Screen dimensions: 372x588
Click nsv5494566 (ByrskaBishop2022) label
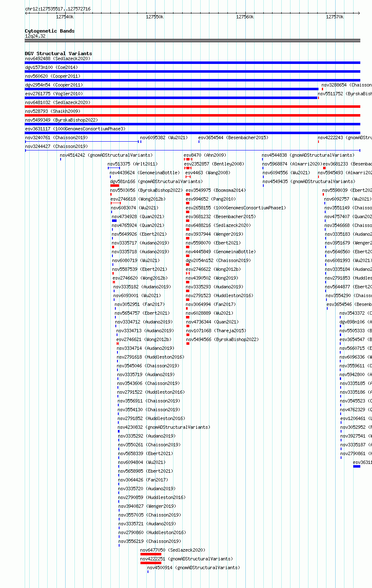click(x=222, y=340)
